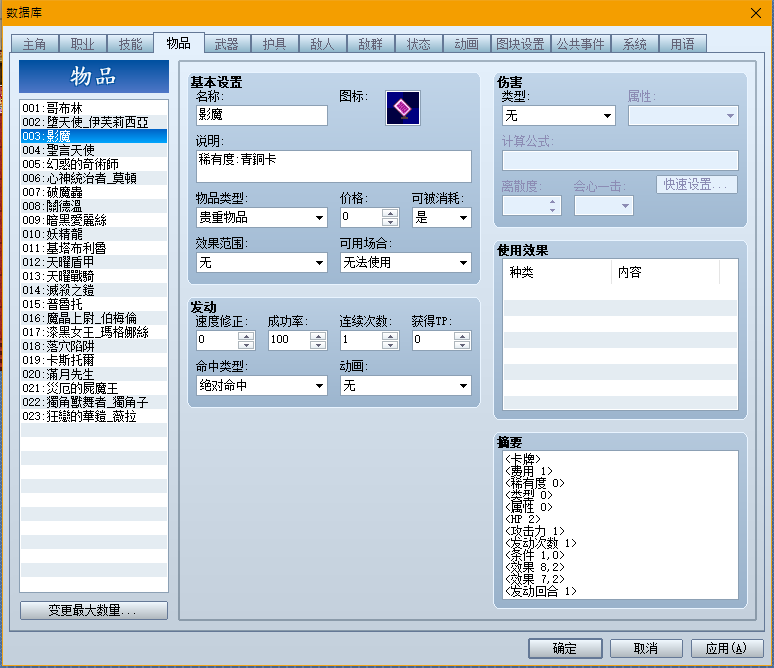Increase 获得TP with the up arrow
The height and width of the screenshot is (668, 774).
463,335
